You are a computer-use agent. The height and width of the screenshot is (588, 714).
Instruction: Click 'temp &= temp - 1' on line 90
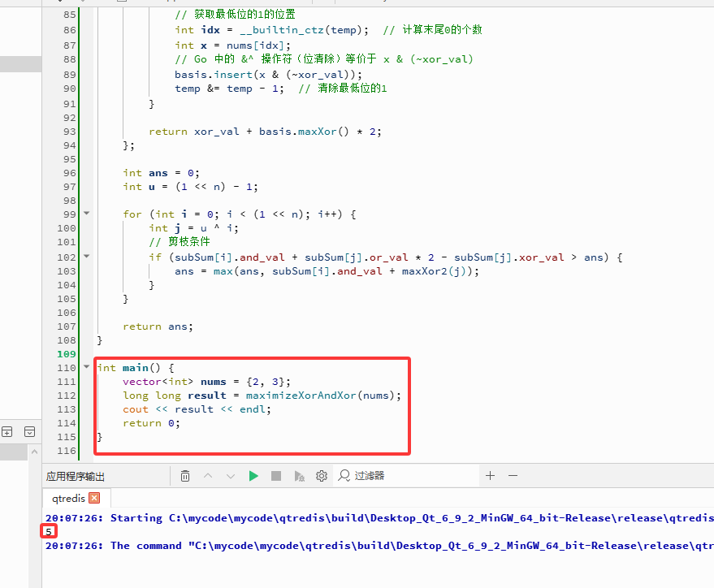pyautogui.click(x=230, y=89)
